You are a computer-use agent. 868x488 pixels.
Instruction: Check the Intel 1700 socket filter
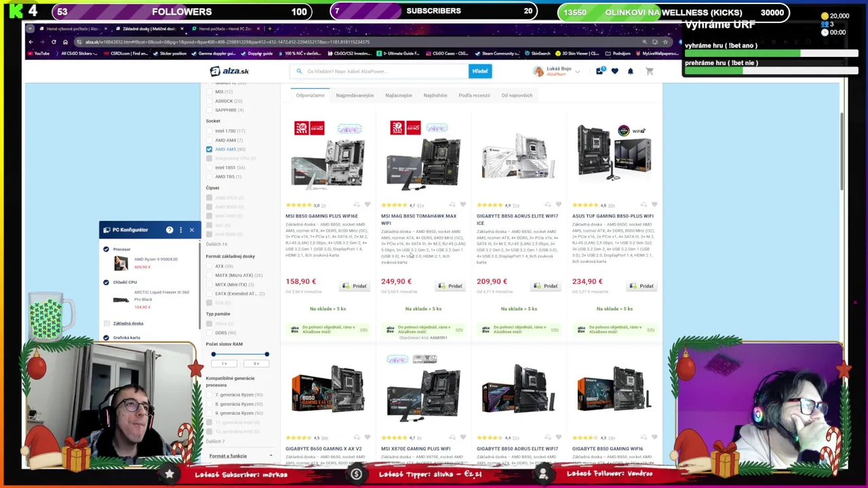tap(209, 131)
